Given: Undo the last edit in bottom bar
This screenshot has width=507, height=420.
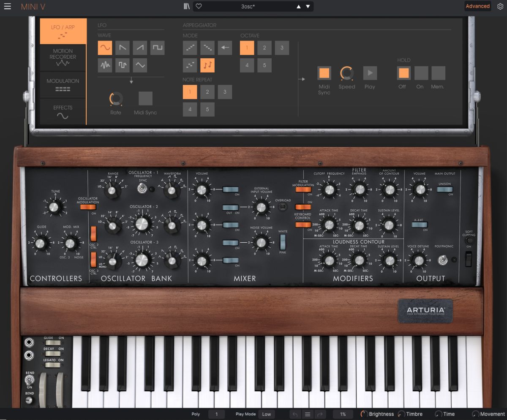Looking at the screenshot, I should click(295, 415).
